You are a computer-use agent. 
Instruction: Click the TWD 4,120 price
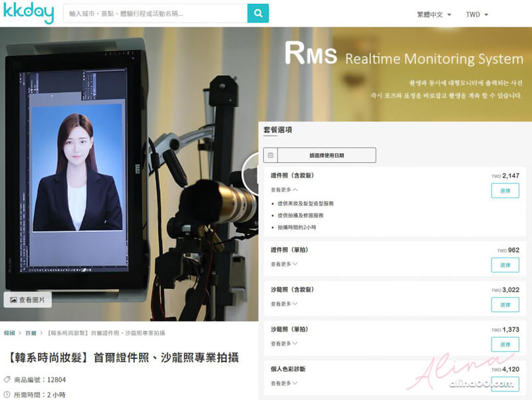tap(505, 369)
